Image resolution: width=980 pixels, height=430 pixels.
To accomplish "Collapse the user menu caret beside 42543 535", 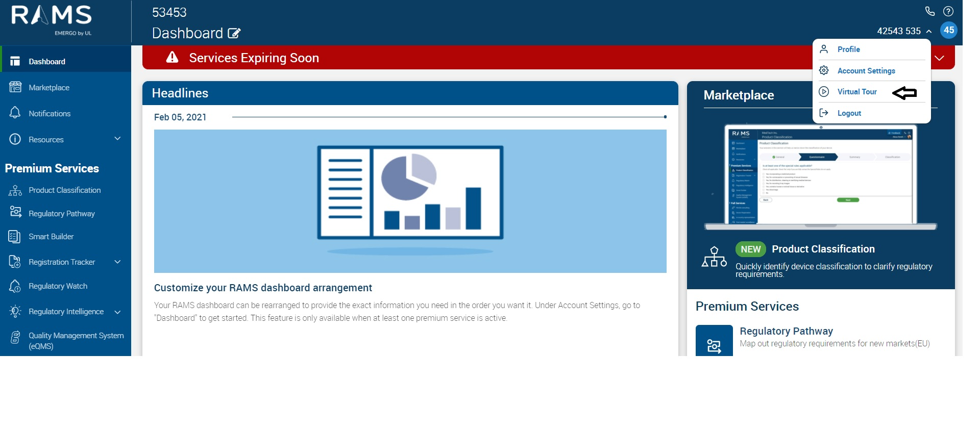I will [929, 31].
